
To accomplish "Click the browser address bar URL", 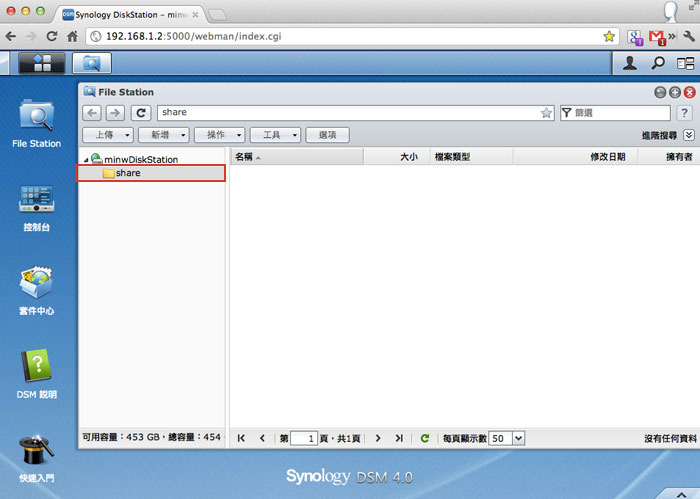I will coord(193,36).
